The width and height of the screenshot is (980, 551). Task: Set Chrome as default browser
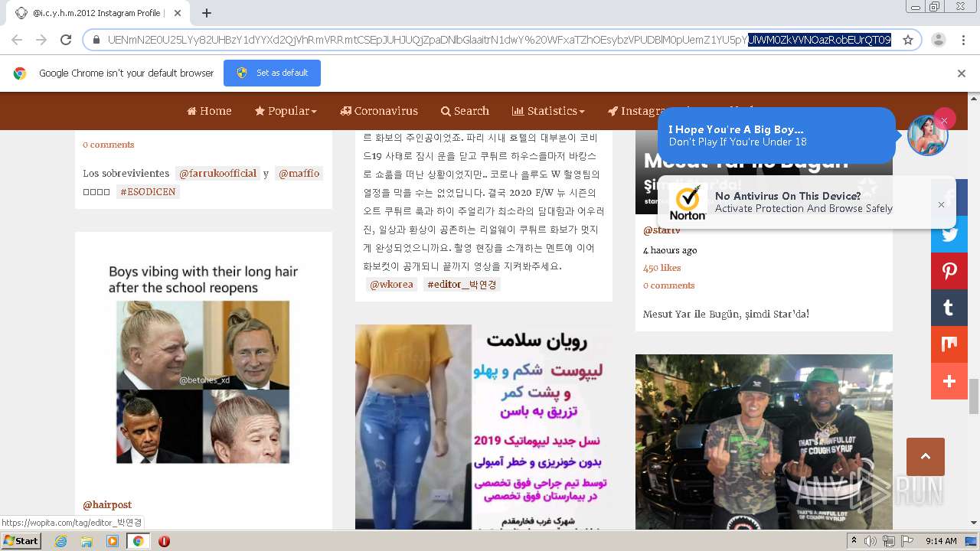click(x=272, y=73)
